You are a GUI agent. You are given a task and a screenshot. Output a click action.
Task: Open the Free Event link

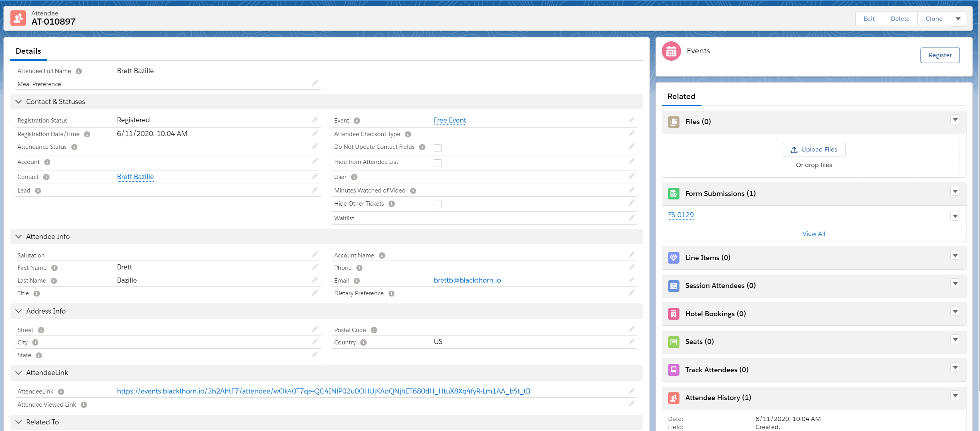[x=450, y=120]
